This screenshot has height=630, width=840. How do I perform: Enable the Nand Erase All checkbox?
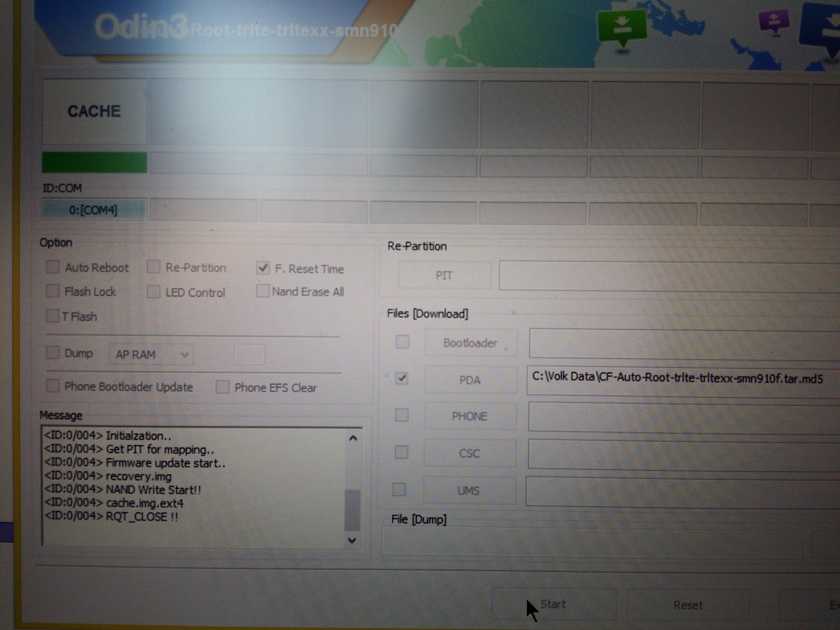point(262,291)
